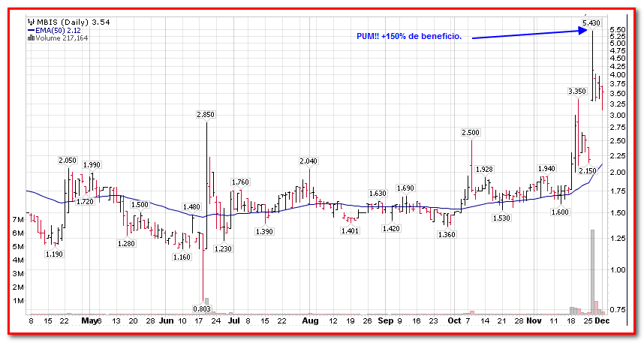Click the 2.150 low price label
Viewport: 644px width, 343px height.
(587, 170)
